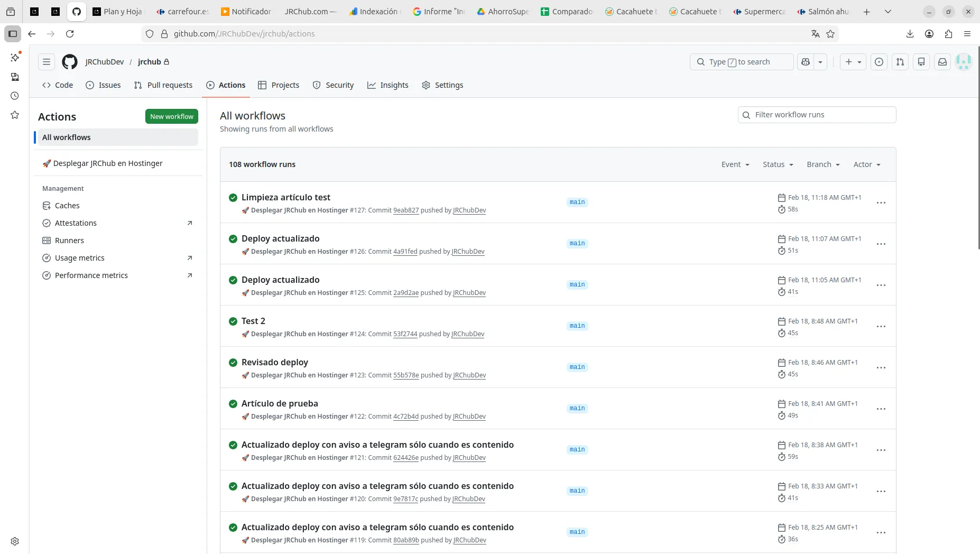The image size is (980, 554).
Task: Click the New workflow button
Action: pyautogui.click(x=172, y=116)
